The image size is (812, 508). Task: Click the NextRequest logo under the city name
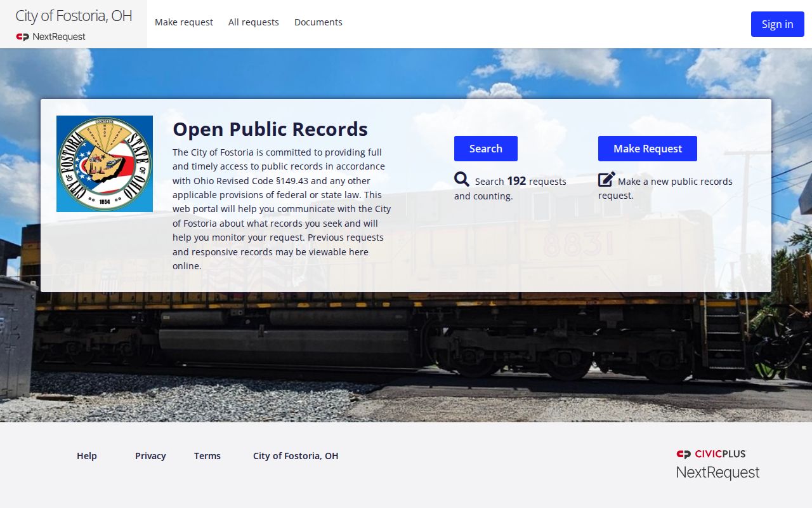click(51, 37)
